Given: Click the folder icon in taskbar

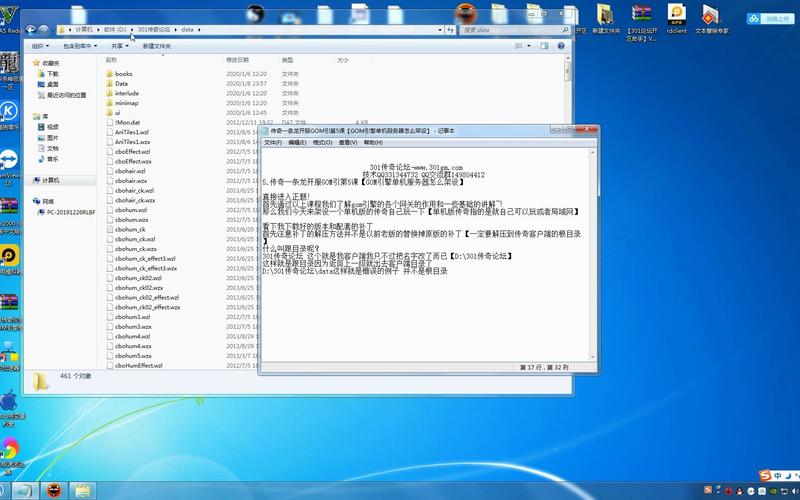Looking at the screenshot, I should pyautogui.click(x=82, y=490).
